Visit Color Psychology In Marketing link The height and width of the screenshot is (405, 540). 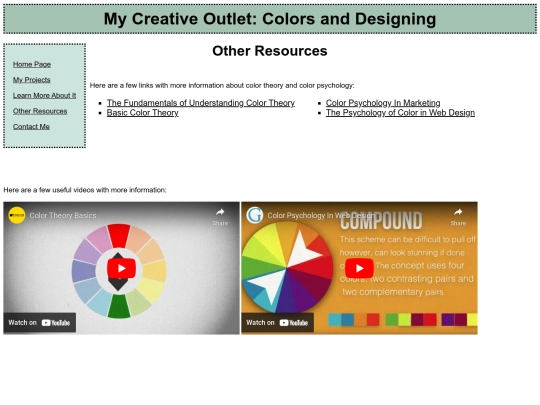[x=383, y=103]
